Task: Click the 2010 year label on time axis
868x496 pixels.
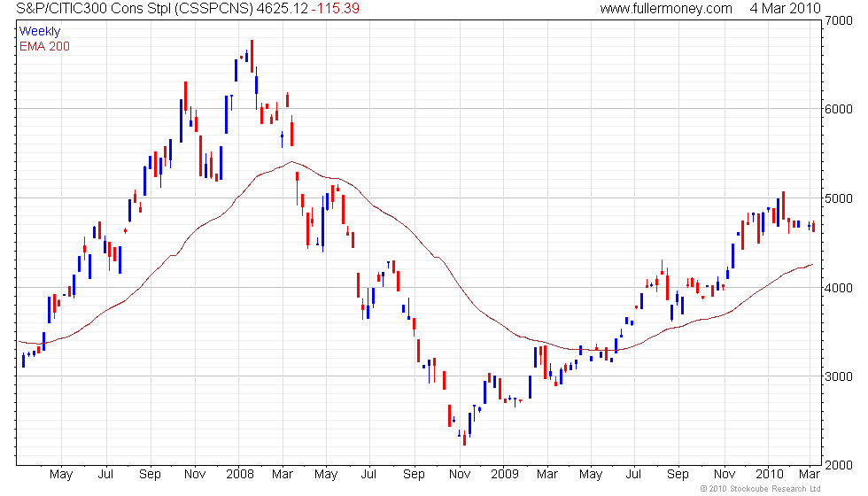Action: pos(770,475)
